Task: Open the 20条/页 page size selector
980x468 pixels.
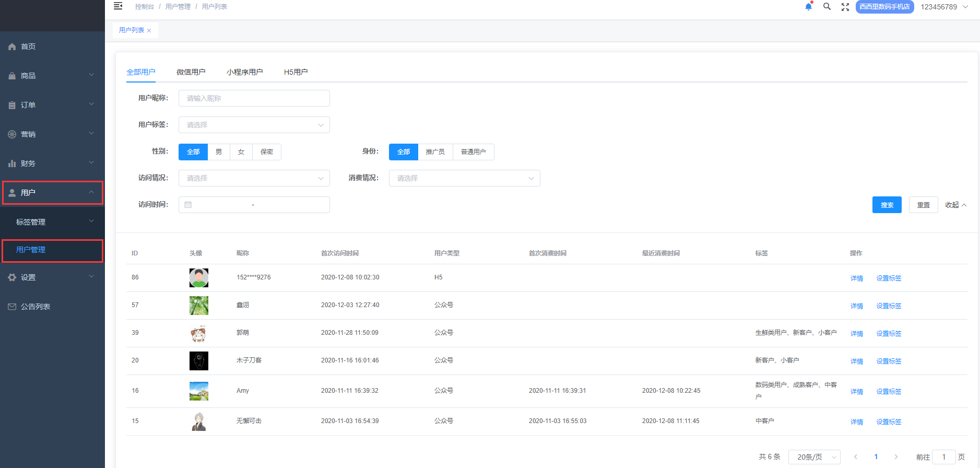Action: 814,457
